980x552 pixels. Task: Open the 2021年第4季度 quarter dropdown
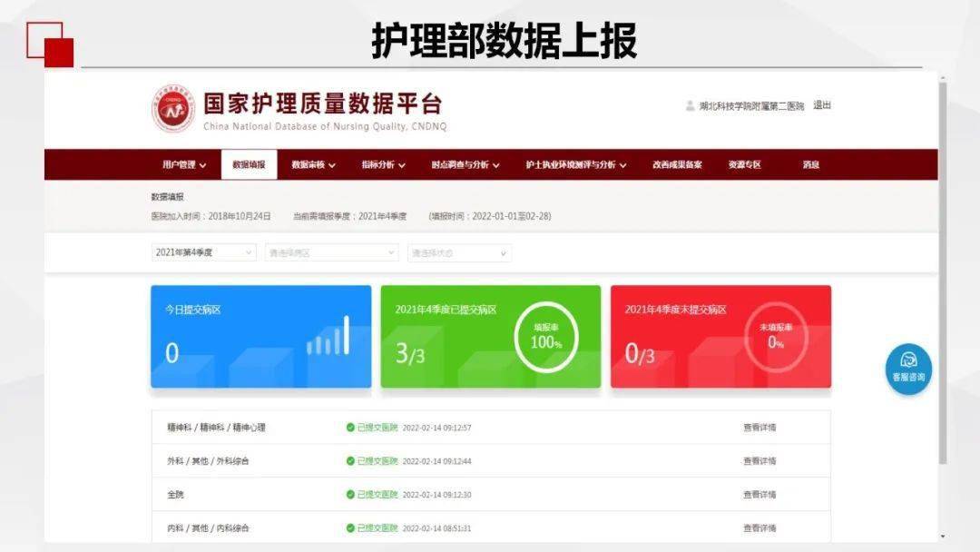[x=201, y=252]
